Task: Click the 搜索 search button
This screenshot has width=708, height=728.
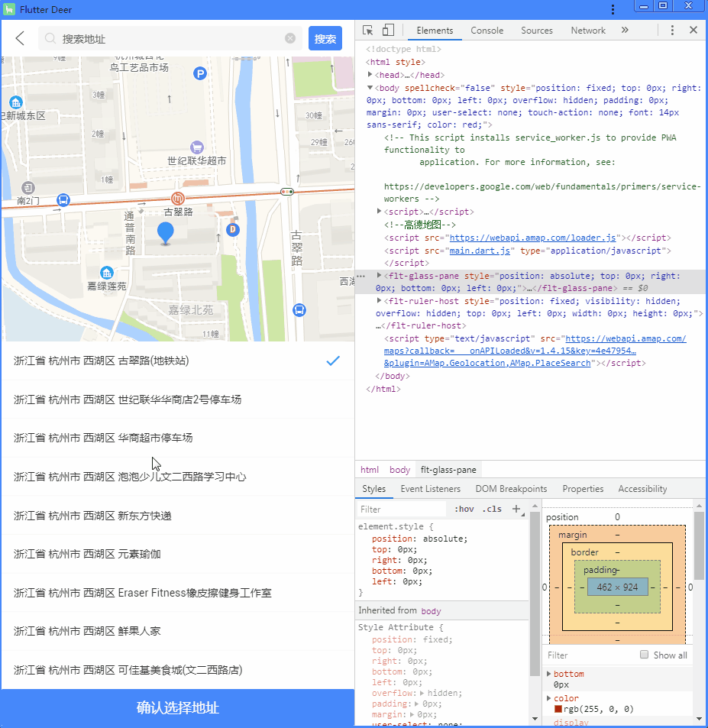Action: [325, 37]
